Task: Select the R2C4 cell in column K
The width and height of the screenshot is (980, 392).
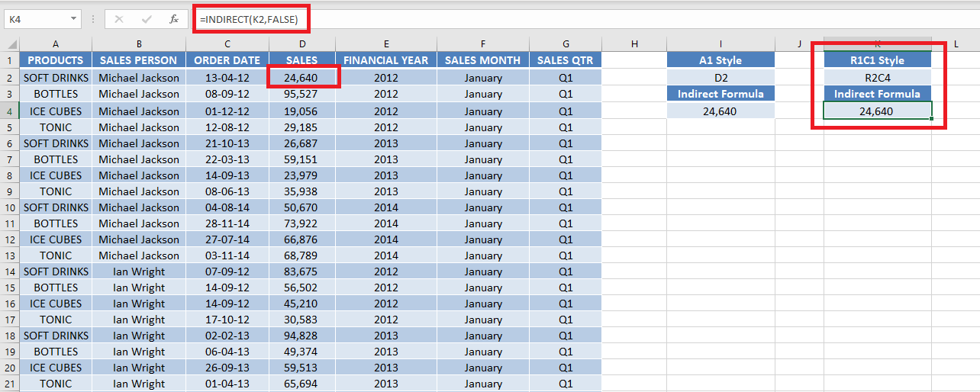Action: click(878, 77)
